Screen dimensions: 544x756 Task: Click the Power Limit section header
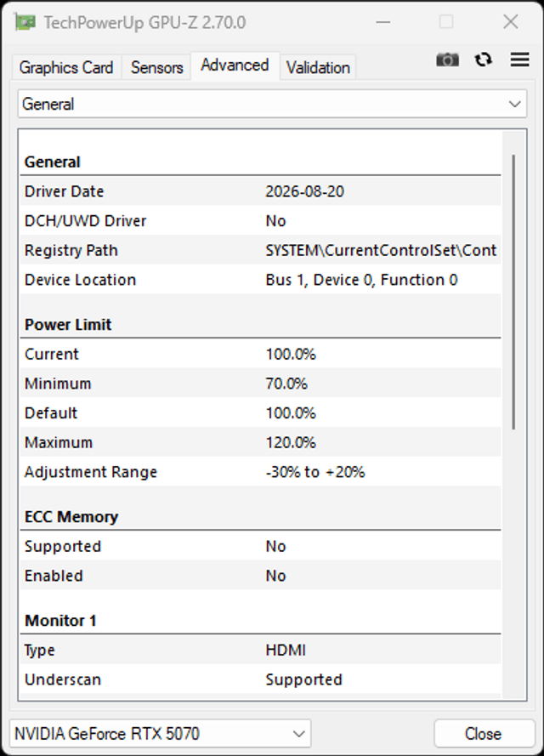pyautogui.click(x=68, y=325)
